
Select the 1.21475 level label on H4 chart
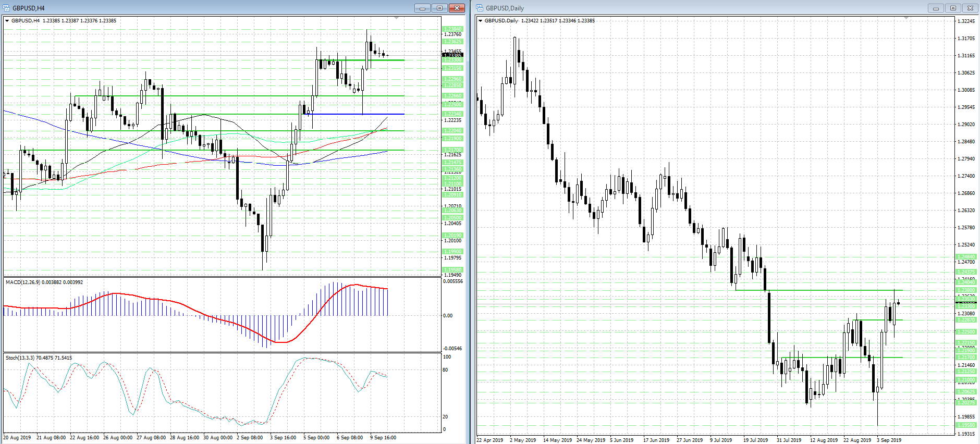(x=452, y=163)
